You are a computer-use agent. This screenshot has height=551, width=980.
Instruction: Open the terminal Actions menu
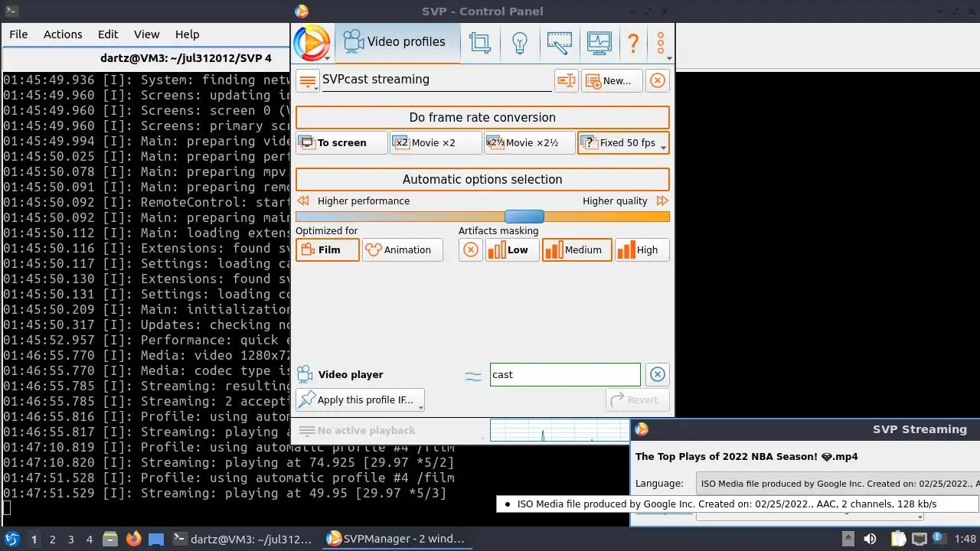click(63, 34)
